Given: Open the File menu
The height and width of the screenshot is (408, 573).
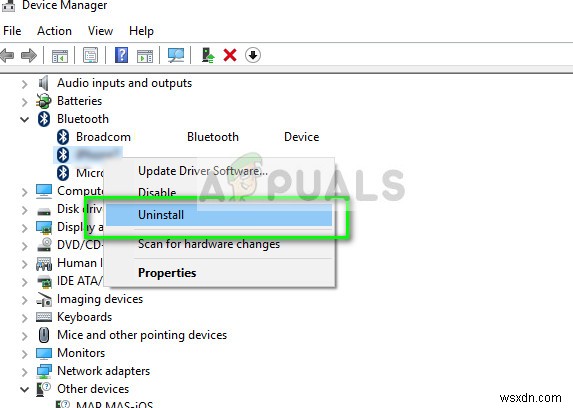Looking at the screenshot, I should [x=12, y=31].
